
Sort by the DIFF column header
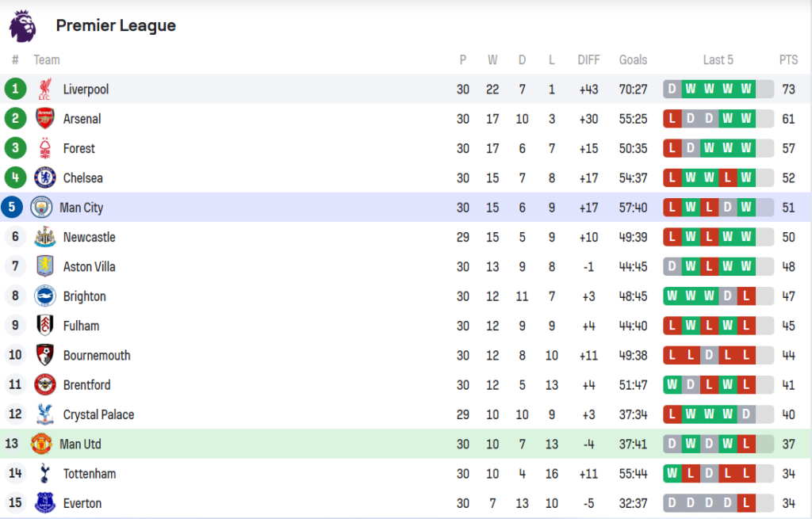pyautogui.click(x=589, y=60)
